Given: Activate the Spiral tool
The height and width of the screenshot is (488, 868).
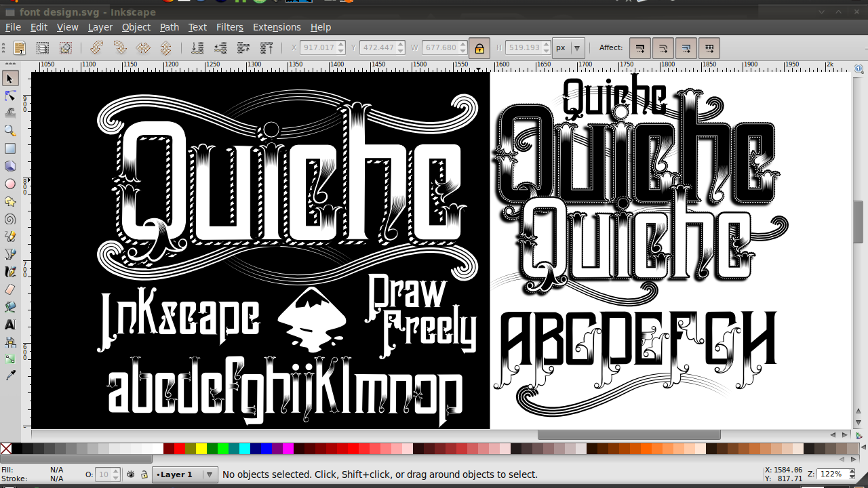Looking at the screenshot, I should 9,219.
